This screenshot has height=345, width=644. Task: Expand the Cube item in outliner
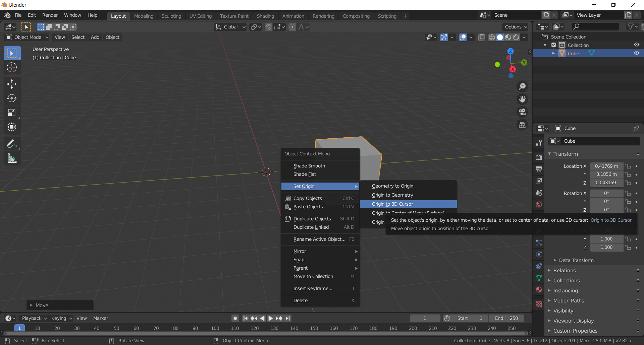point(553,53)
